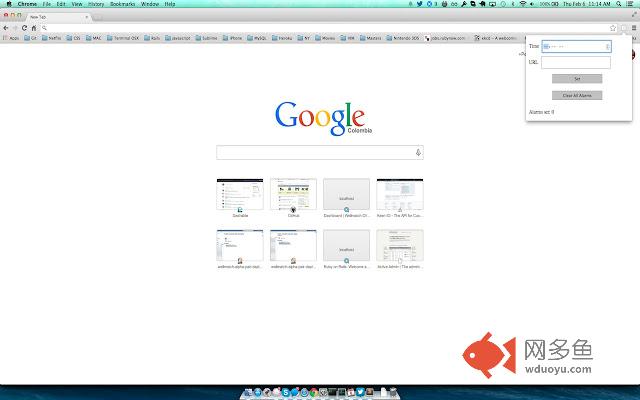The height and width of the screenshot is (400, 640).
Task: Open the MySQL bookmarks folder
Action: 257,38
